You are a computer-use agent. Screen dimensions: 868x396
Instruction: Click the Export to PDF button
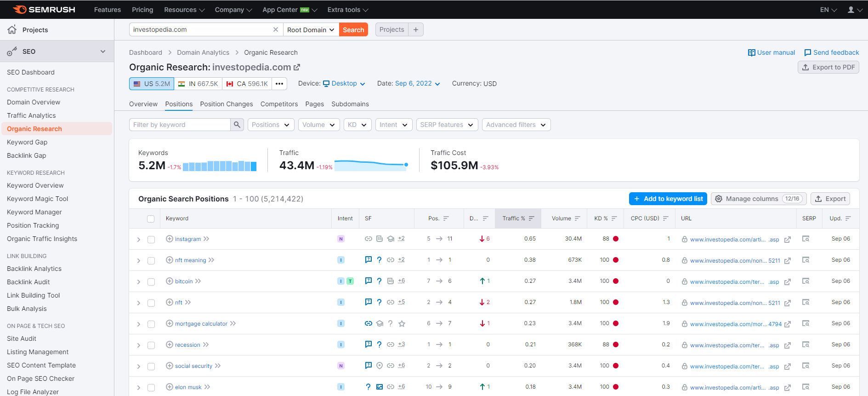pos(828,67)
